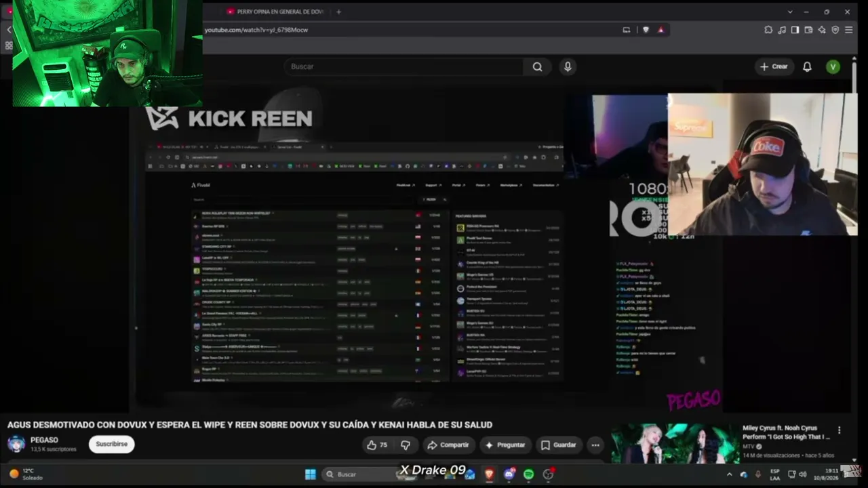
Task: Open Discord from taskbar
Action: 509,474
